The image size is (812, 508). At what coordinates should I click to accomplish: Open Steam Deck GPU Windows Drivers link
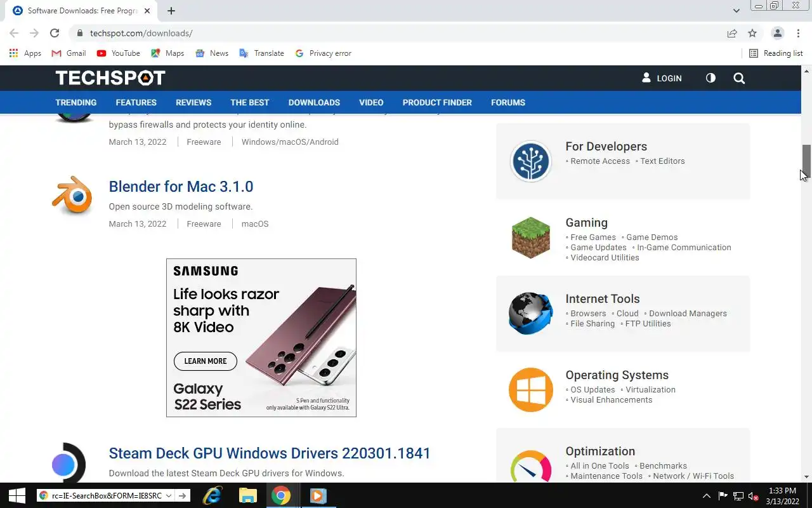coord(270,453)
